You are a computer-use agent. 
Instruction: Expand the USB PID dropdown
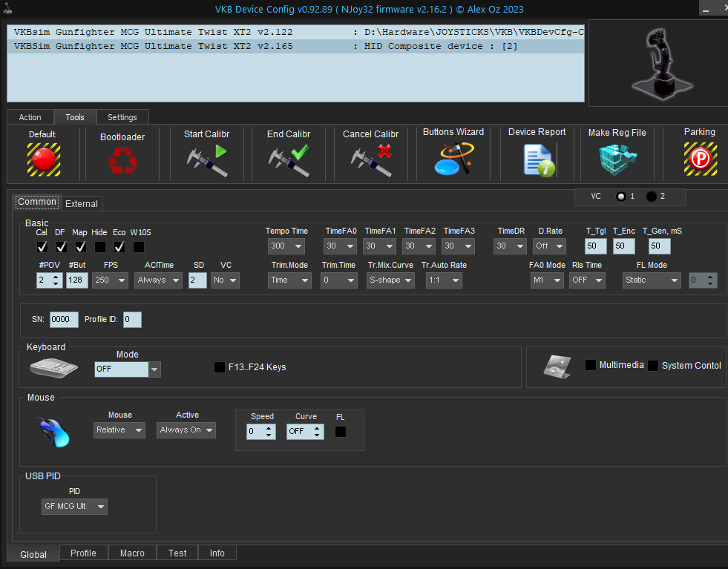[x=74, y=507]
